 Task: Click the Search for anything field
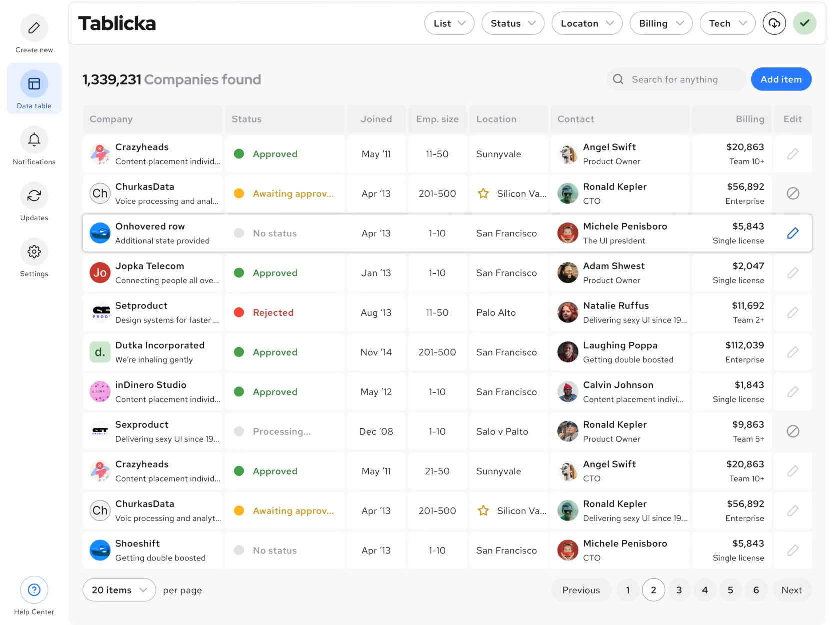point(676,79)
